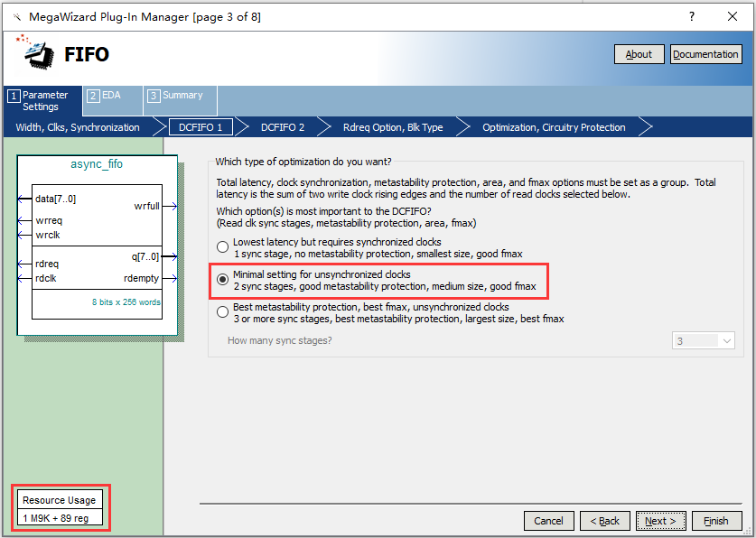Click the q[7..0] output label
Screen dimensions: 756x538
[x=145, y=256]
